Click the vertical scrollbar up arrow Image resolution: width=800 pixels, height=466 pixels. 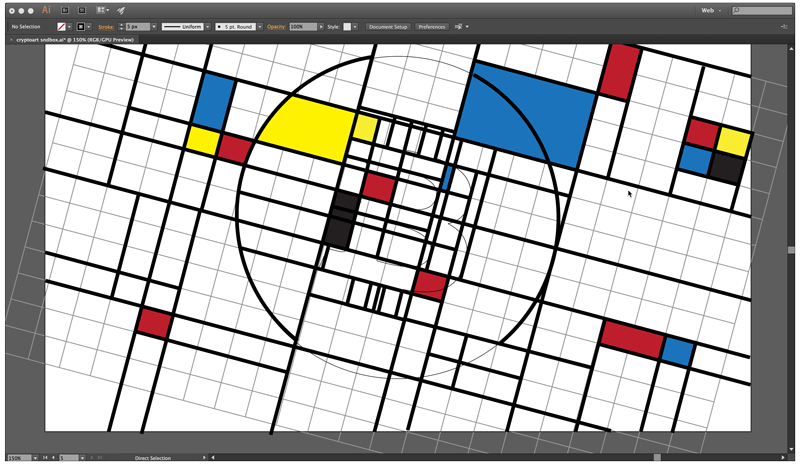(x=791, y=47)
